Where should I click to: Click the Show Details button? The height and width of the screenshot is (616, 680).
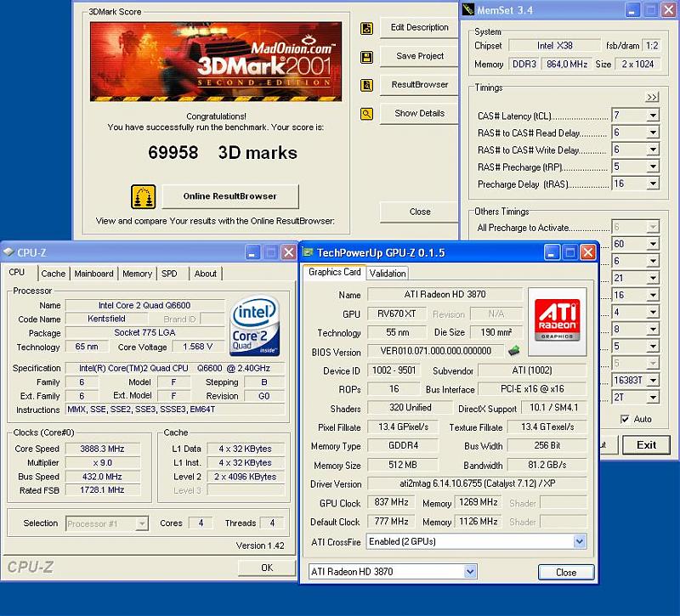coord(419,113)
